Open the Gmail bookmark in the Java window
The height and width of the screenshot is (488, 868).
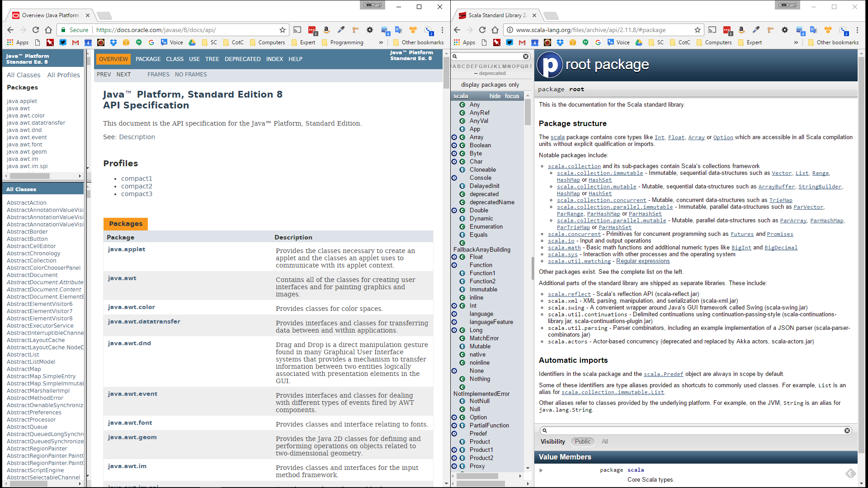pos(75,42)
